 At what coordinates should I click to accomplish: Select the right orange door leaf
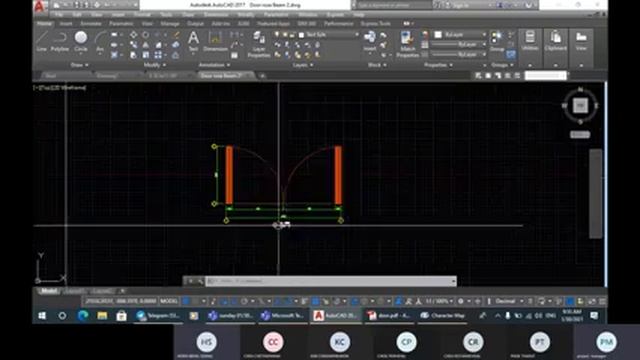coord(338,175)
